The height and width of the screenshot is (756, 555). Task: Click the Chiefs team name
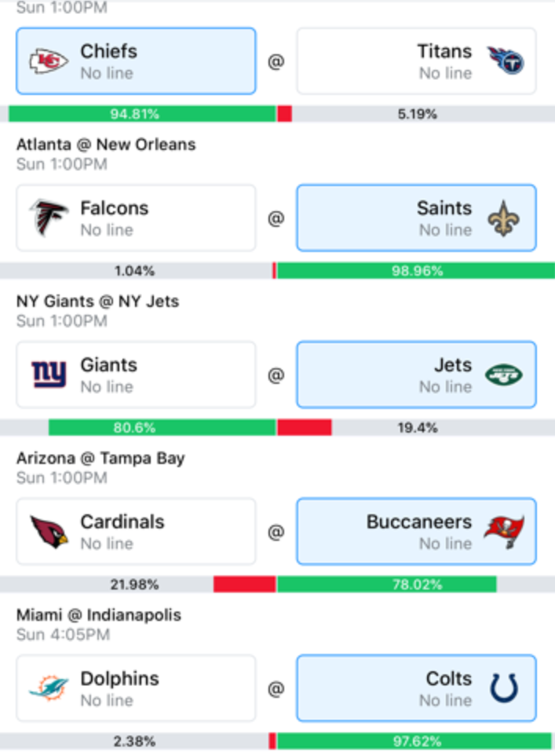pyautogui.click(x=108, y=51)
